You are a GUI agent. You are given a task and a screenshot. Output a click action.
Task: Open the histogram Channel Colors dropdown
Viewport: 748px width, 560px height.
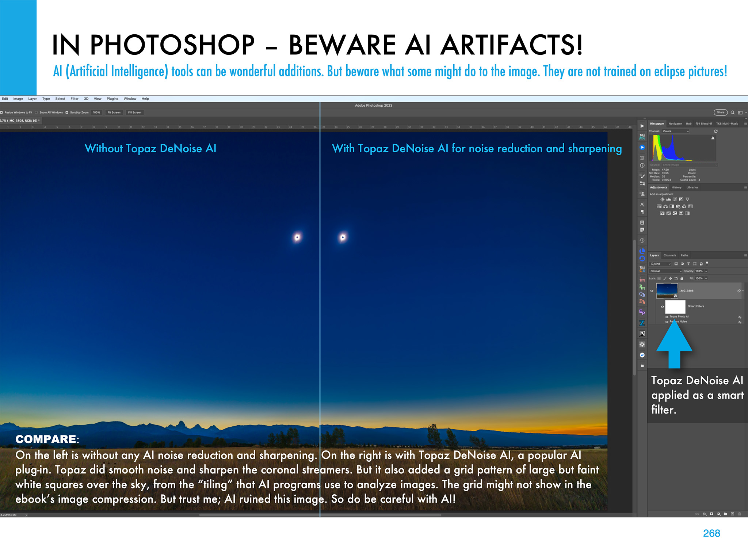point(675,131)
